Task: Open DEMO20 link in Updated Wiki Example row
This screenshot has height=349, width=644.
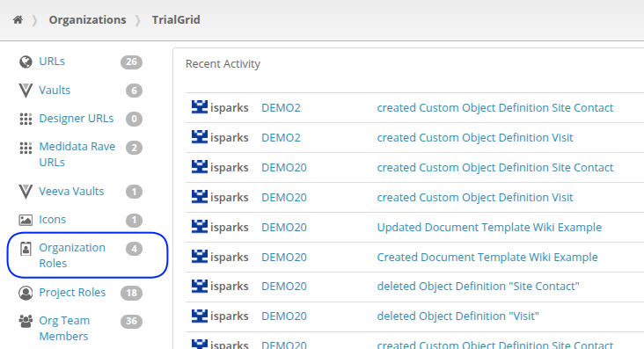Action: 284,227
